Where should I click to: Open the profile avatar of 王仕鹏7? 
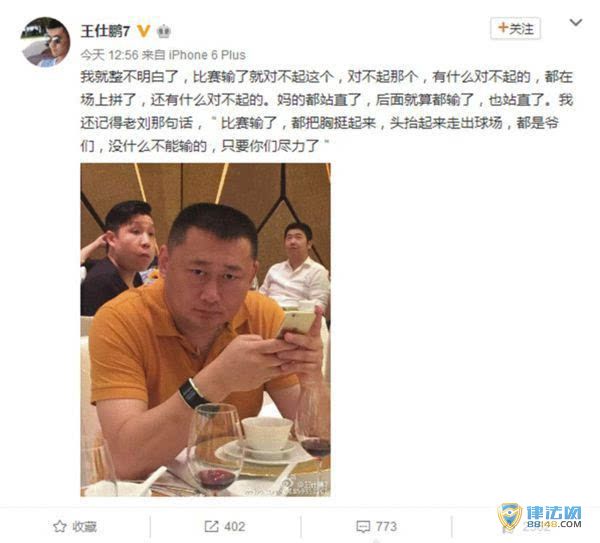coord(45,42)
